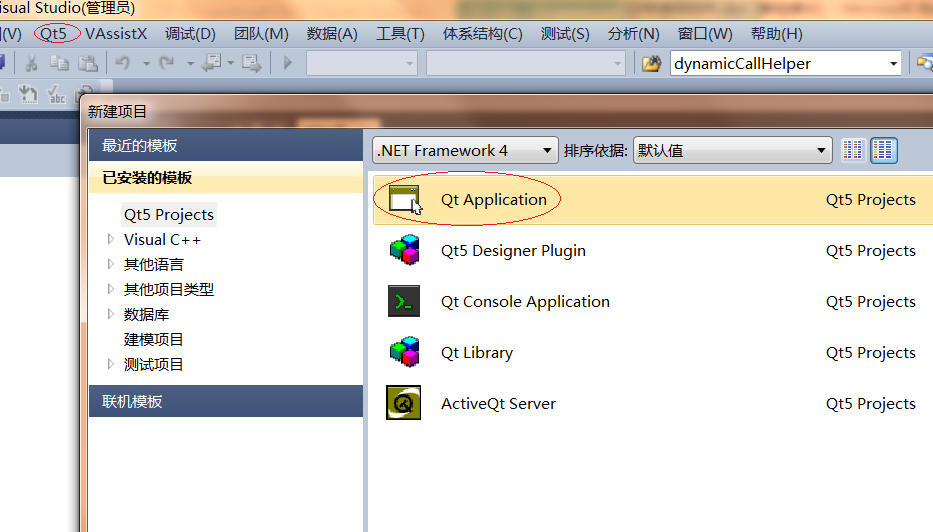933x532 pixels.
Task: Open the dynamicCallHelper find combo dropdown arrow
Action: coord(893,64)
